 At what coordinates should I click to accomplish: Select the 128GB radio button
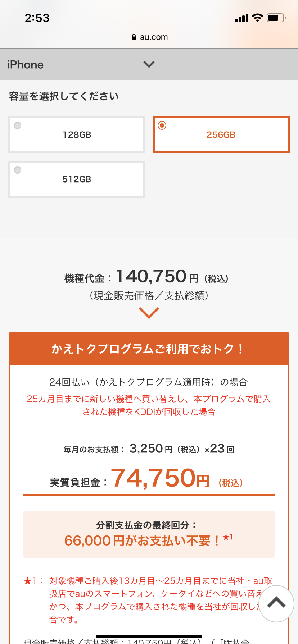(18, 125)
